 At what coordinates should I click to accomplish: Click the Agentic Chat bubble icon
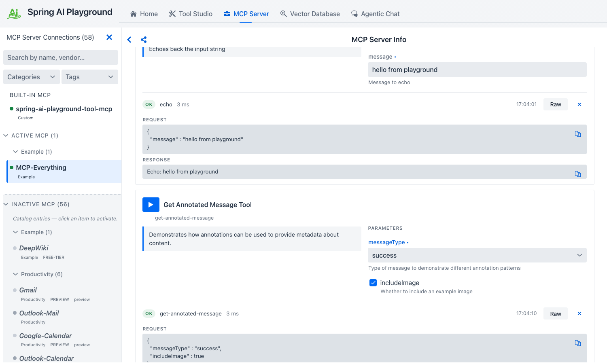point(354,14)
